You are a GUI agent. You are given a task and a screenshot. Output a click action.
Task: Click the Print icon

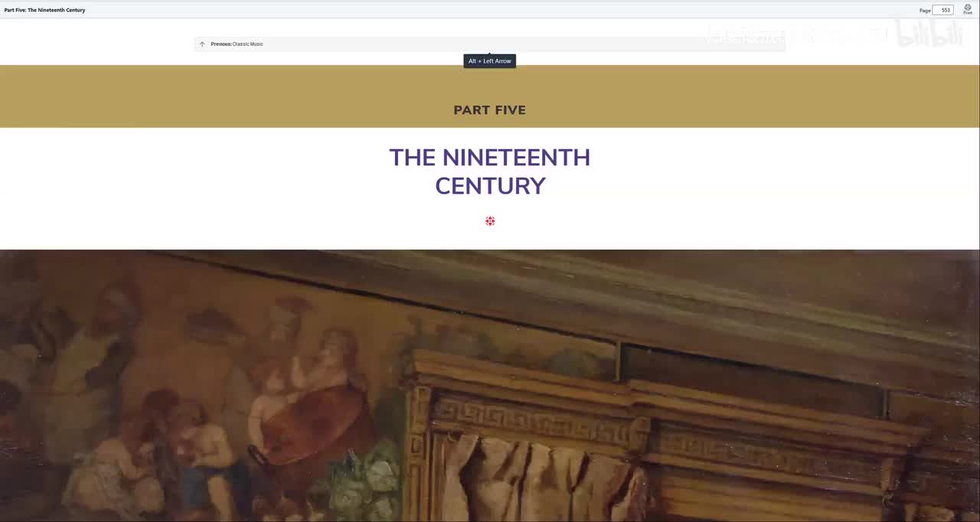tap(968, 7)
